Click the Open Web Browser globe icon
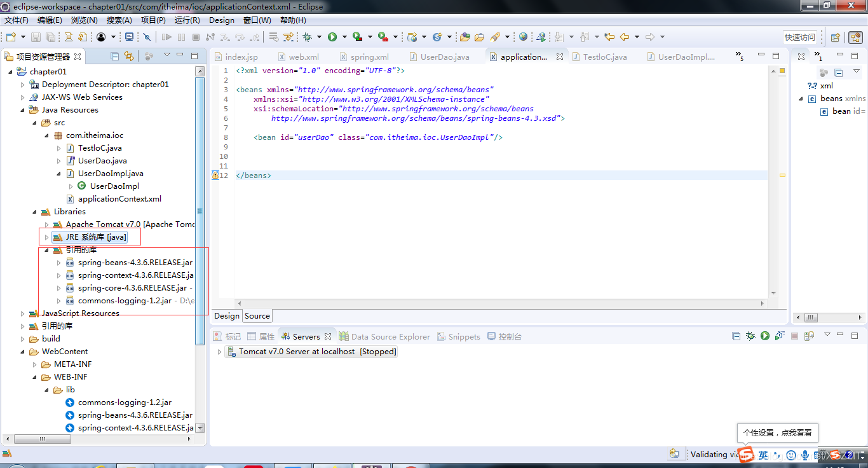 coord(523,37)
